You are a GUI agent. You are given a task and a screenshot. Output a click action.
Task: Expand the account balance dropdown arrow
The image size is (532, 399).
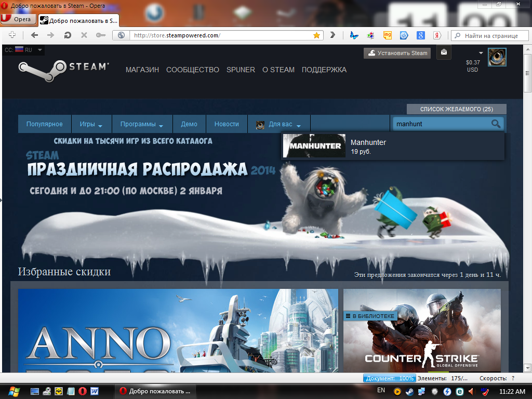(x=481, y=53)
